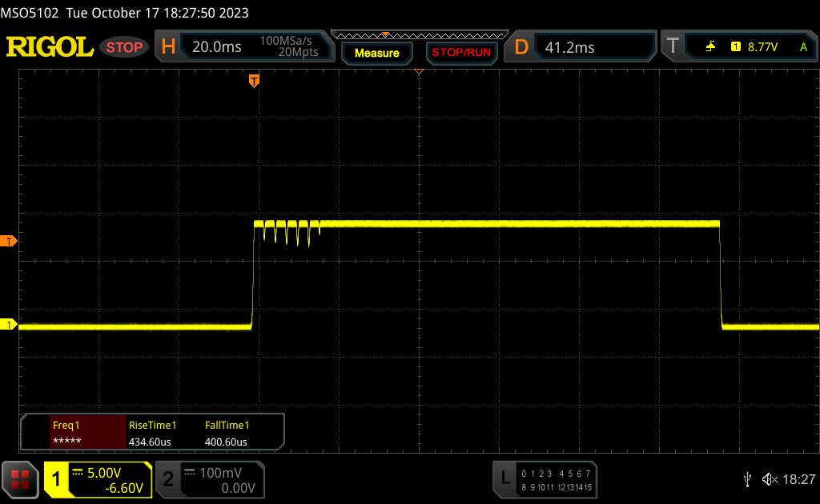Viewport: 820px width, 504px height.
Task: Click the rising edge trigger icon
Action: [710, 47]
